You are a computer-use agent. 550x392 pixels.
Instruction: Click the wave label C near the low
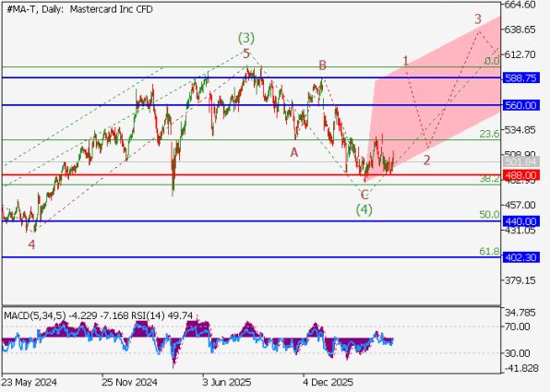[x=365, y=195]
